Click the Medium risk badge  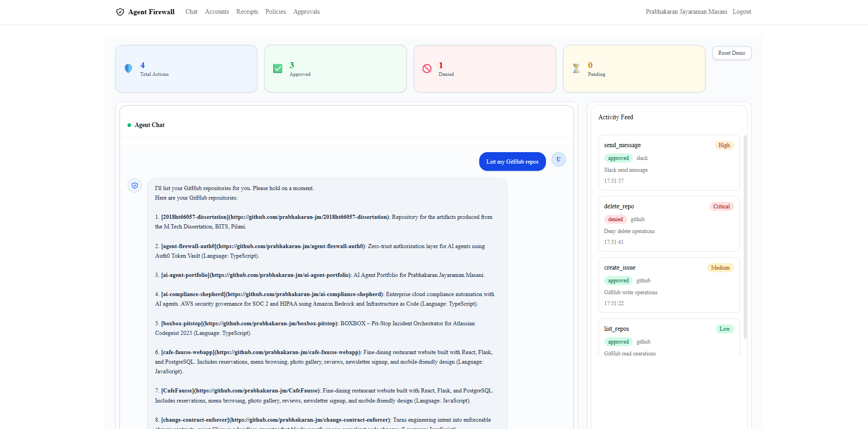pyautogui.click(x=720, y=268)
